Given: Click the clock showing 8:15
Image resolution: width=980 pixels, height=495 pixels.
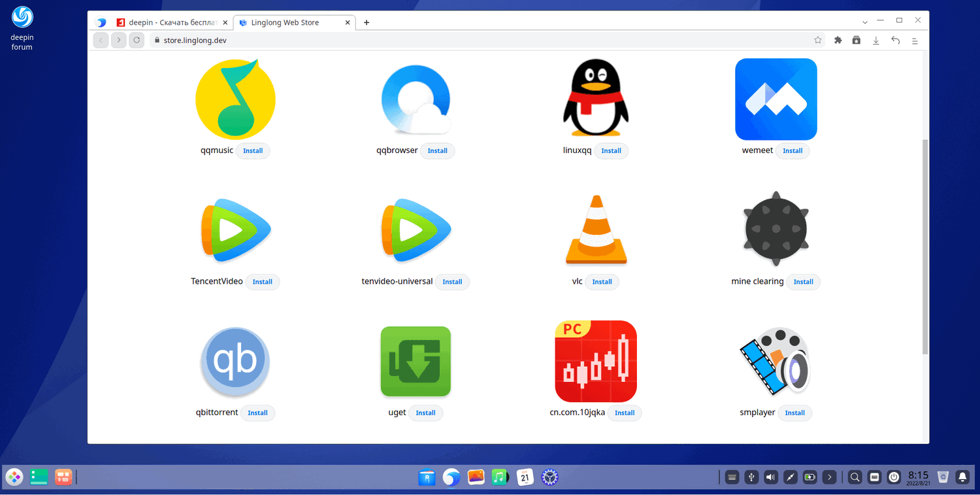Looking at the screenshot, I should point(918,477).
